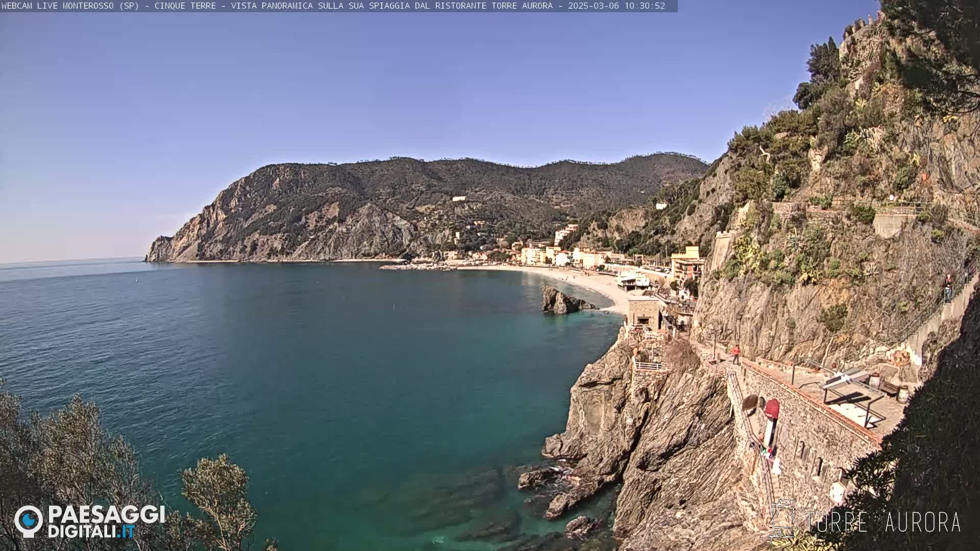Click the person on the upper cliff stairway
The image size is (980, 551).
948,289
